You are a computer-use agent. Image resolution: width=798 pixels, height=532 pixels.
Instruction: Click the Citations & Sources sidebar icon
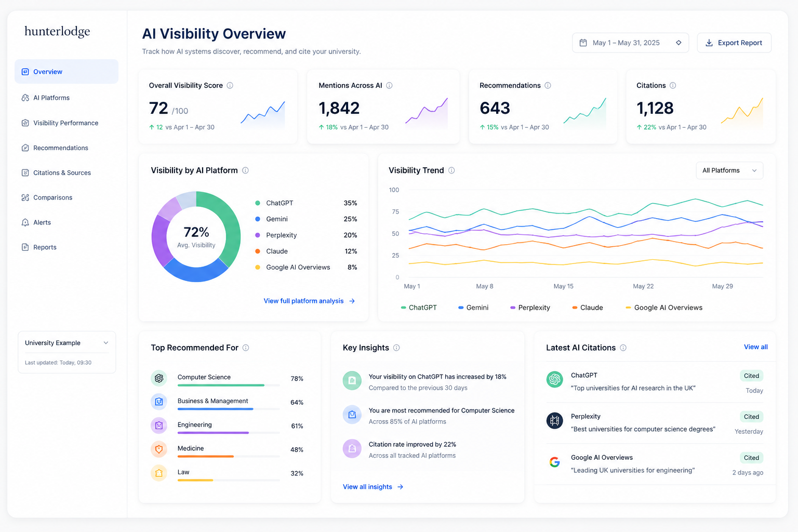(x=25, y=173)
